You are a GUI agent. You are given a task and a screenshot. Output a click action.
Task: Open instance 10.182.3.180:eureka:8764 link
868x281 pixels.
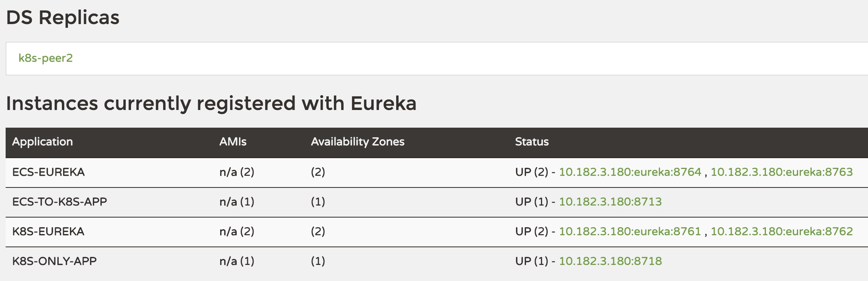click(x=630, y=172)
